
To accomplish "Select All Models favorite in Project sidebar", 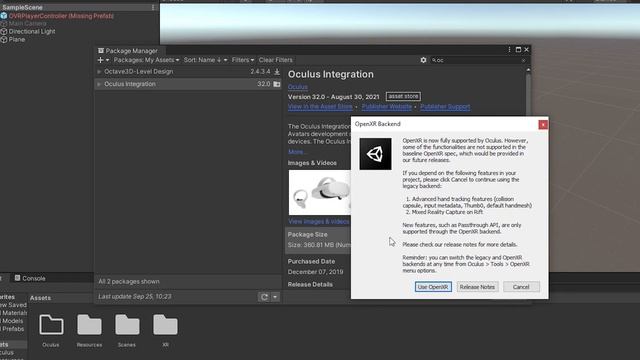I will point(12,321).
